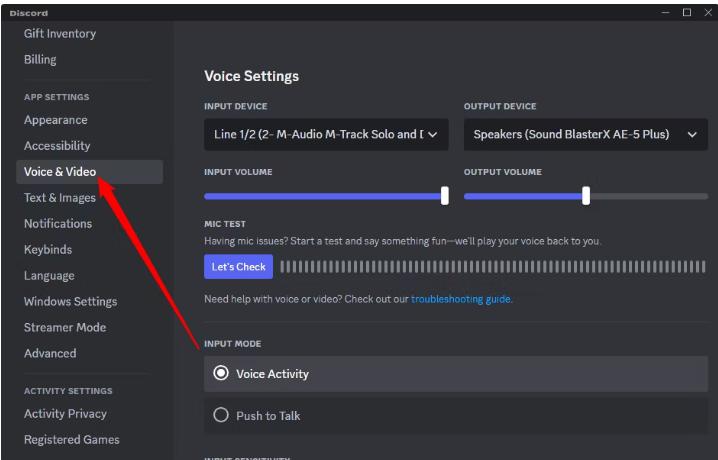Click the Output Volume slider handle
Viewport: 718px width, 460px height.
pos(586,196)
